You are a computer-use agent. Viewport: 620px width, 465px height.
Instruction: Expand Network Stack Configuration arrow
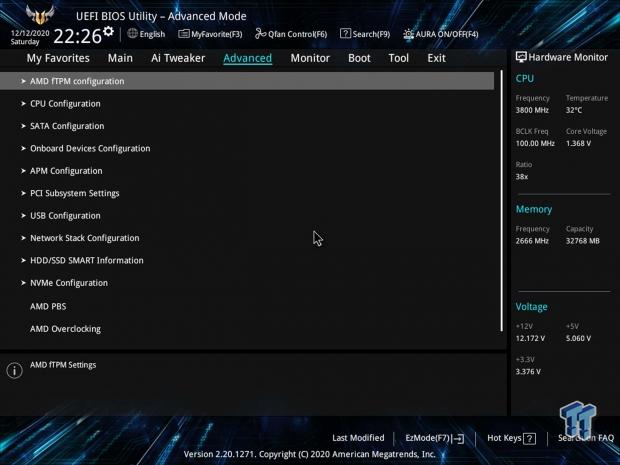pos(23,238)
